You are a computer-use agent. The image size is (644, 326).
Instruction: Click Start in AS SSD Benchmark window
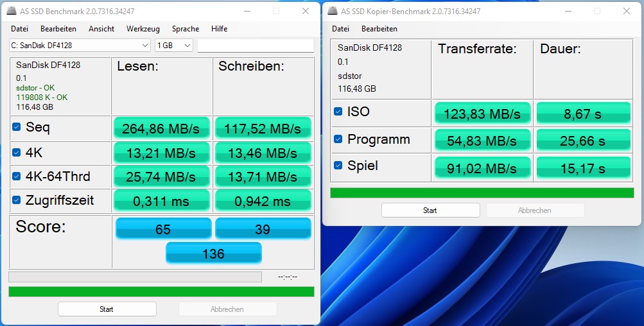107,309
